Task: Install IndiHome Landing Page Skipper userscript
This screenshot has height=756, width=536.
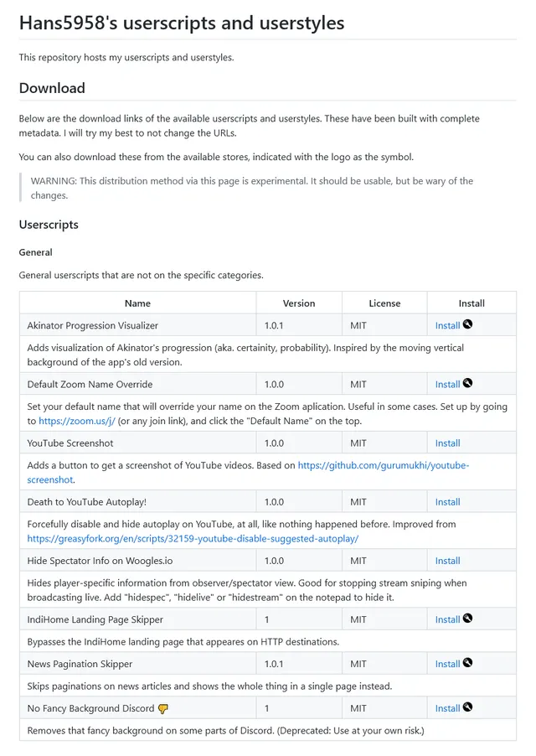Action: [x=447, y=619]
